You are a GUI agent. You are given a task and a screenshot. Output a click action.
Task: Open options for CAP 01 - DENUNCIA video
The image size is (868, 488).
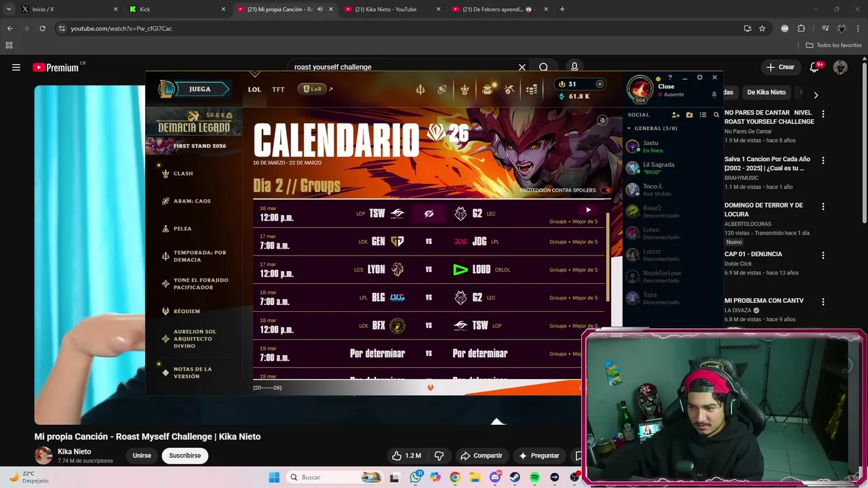click(823, 256)
